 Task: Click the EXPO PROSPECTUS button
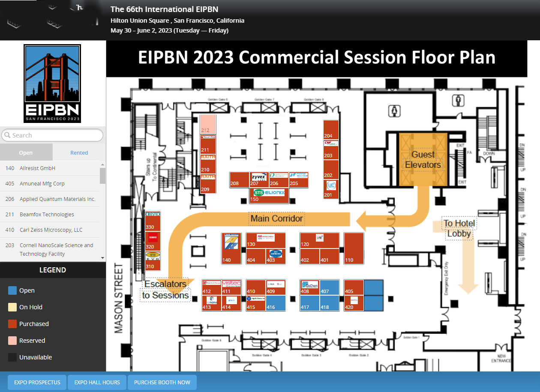(x=37, y=382)
